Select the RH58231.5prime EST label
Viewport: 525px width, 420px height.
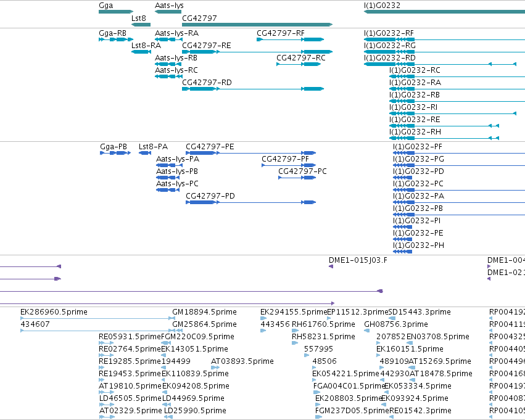pos(323,337)
